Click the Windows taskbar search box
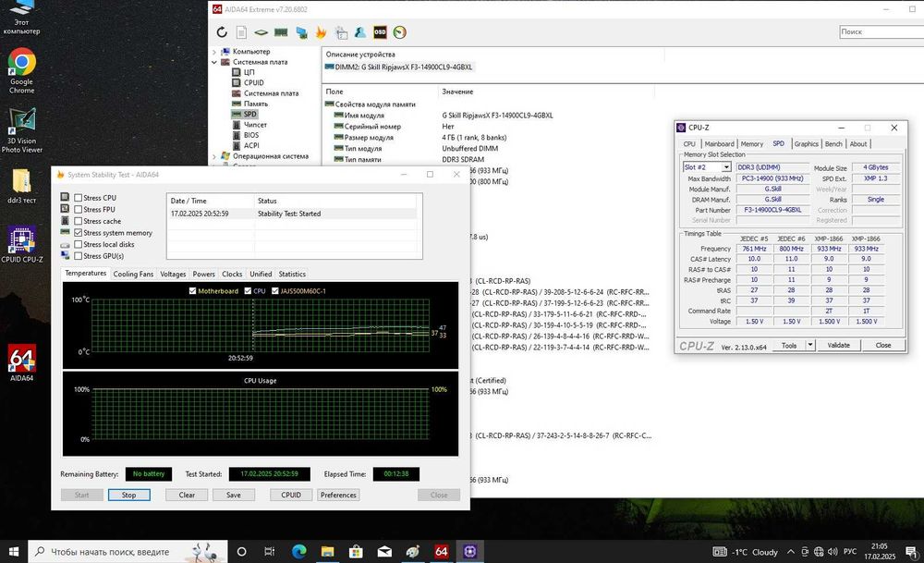Image resolution: width=924 pixels, height=563 pixels. point(128,552)
